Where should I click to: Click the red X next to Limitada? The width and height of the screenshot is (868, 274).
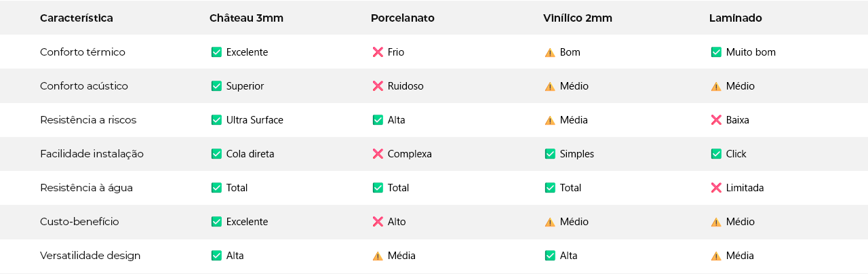[x=716, y=188]
